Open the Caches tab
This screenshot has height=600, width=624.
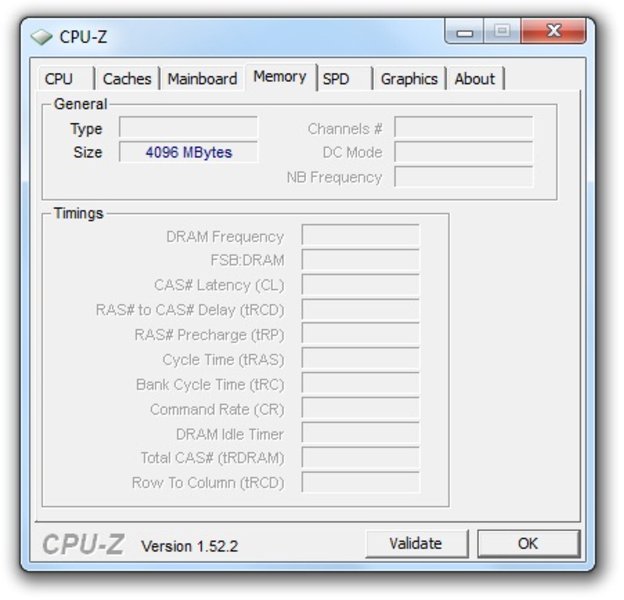tap(127, 79)
